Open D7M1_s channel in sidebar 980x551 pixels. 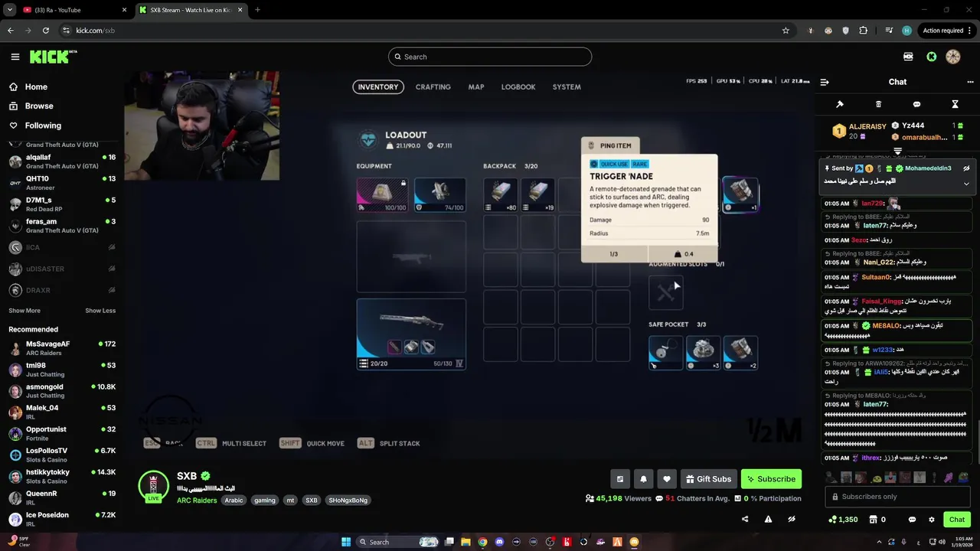[x=61, y=204]
